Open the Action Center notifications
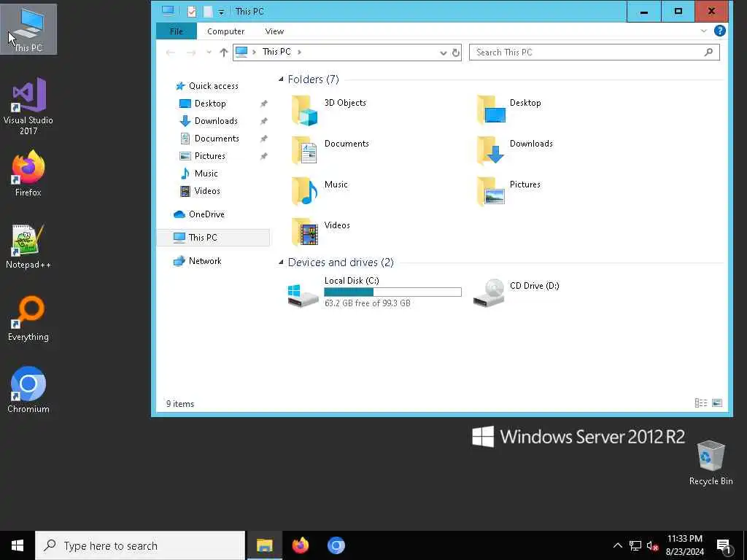Screen dimensions: 747x560 724,545
